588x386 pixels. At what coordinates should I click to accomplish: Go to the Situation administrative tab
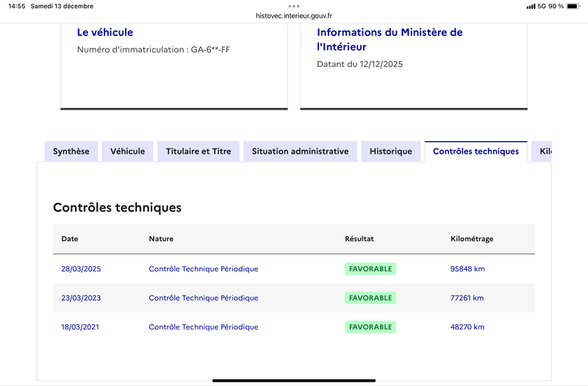pyautogui.click(x=300, y=151)
